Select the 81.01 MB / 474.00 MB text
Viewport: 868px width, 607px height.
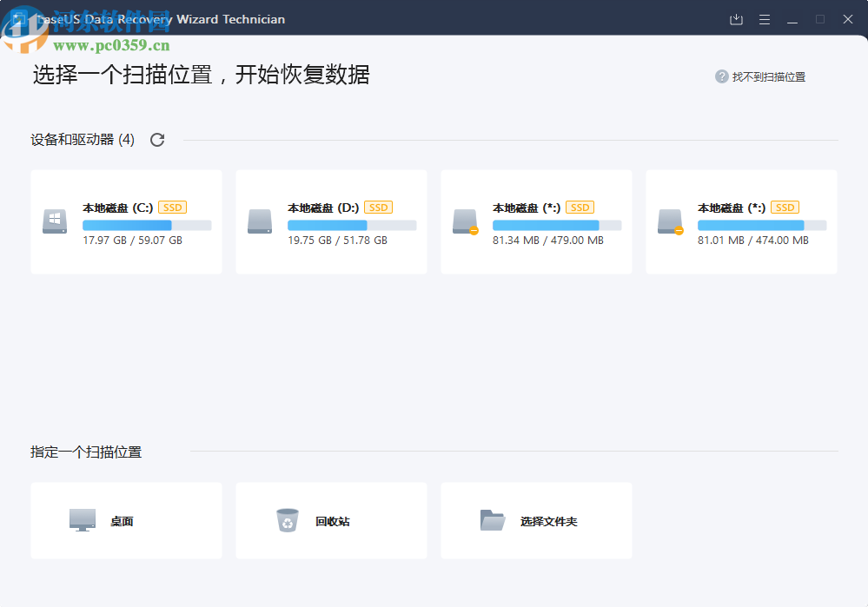click(x=752, y=241)
